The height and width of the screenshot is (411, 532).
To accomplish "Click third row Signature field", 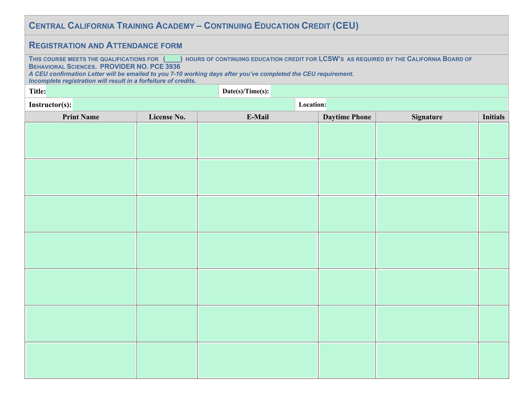I will click(427, 214).
